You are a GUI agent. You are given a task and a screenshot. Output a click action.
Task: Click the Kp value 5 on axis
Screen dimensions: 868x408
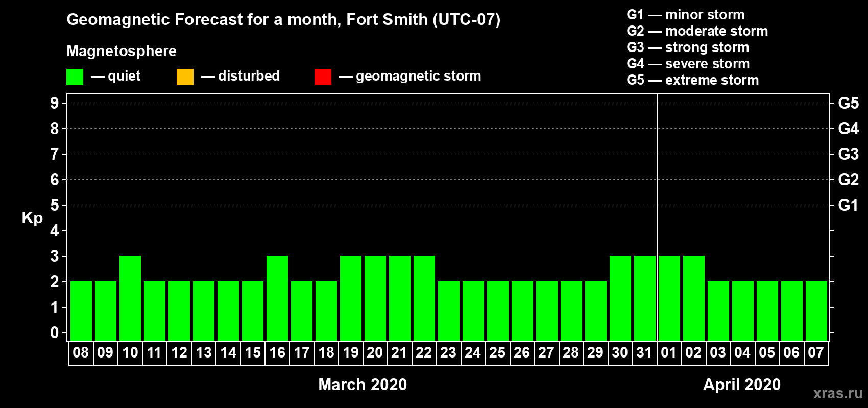pyautogui.click(x=54, y=205)
